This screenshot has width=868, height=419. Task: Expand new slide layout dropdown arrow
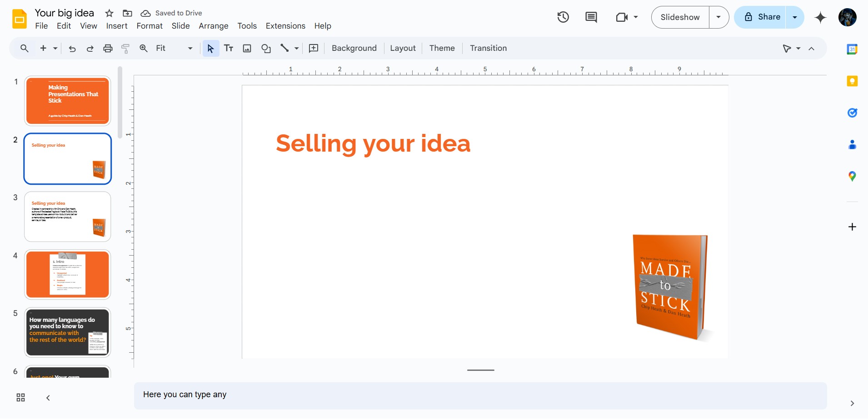coord(55,48)
